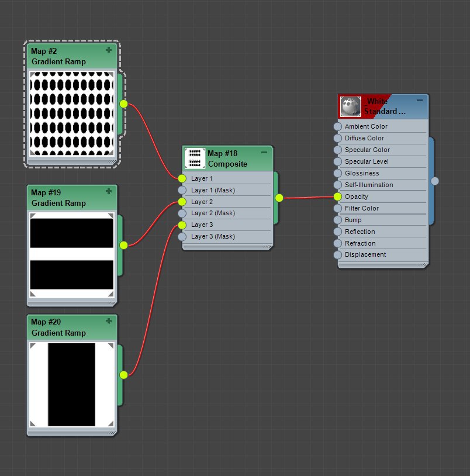Select the Layer 2 (Mask) input socket

click(182, 213)
